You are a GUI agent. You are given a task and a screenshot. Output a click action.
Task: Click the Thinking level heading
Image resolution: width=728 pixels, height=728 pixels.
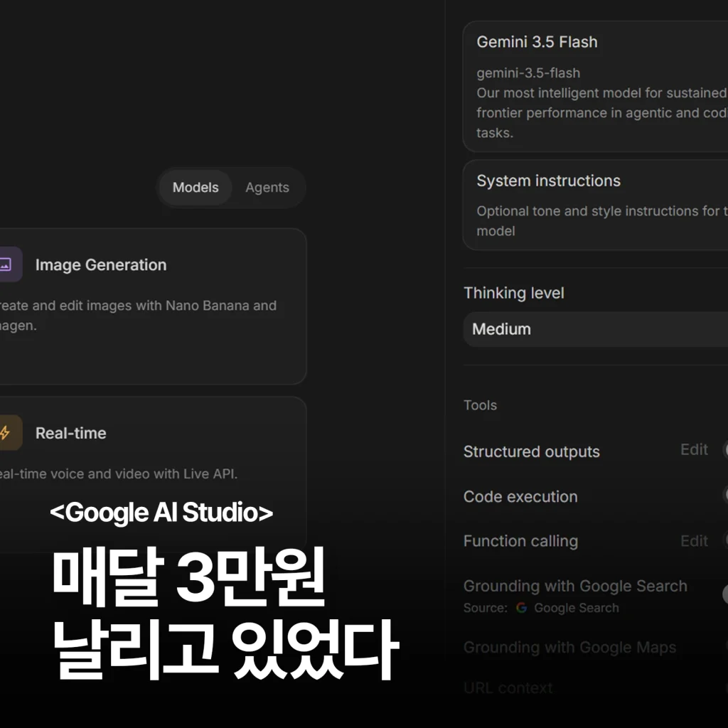coord(513,293)
